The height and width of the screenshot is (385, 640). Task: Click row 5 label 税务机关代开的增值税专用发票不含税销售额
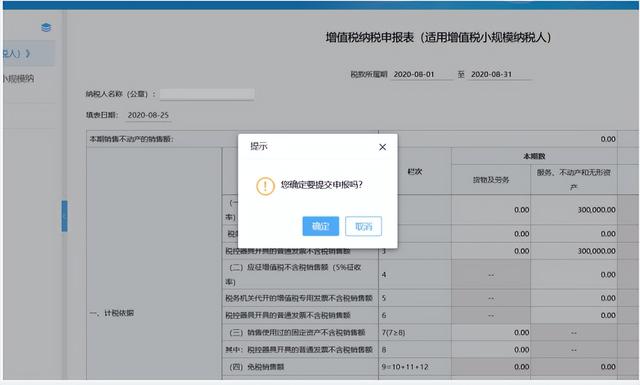299,298
